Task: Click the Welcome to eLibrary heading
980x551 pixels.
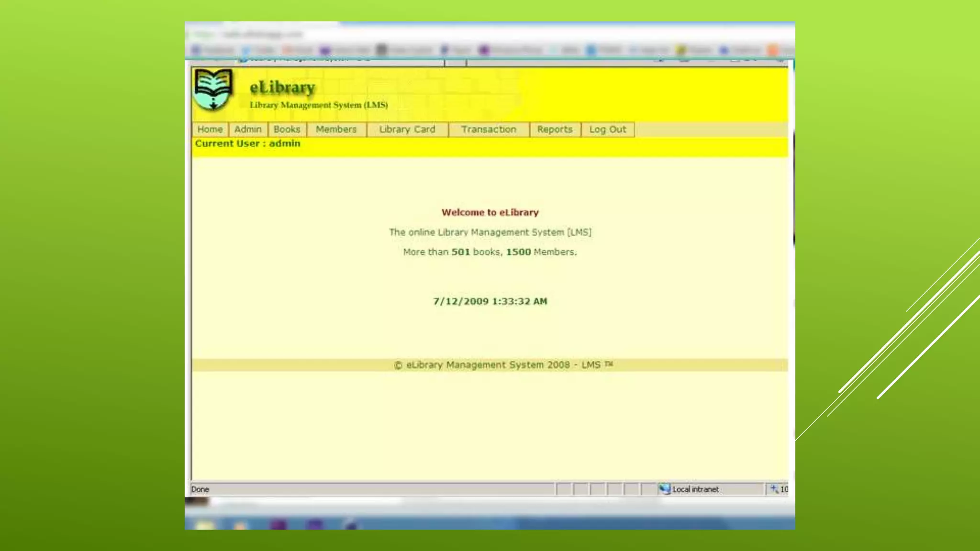Action: pos(490,212)
